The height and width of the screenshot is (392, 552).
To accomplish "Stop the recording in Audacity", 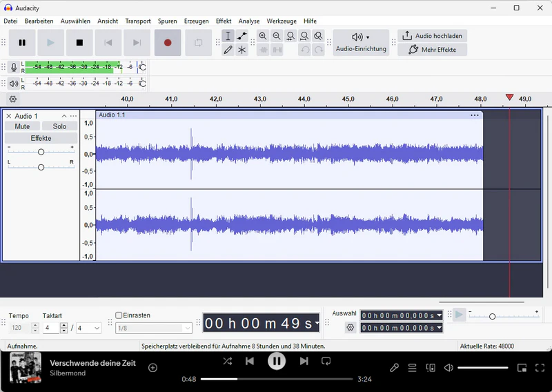I will (x=79, y=43).
